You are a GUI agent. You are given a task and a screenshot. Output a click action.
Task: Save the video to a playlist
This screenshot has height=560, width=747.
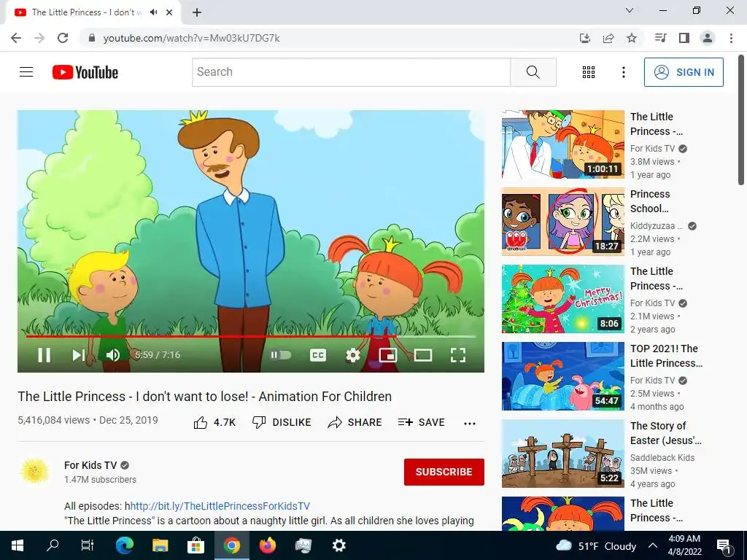pos(421,422)
